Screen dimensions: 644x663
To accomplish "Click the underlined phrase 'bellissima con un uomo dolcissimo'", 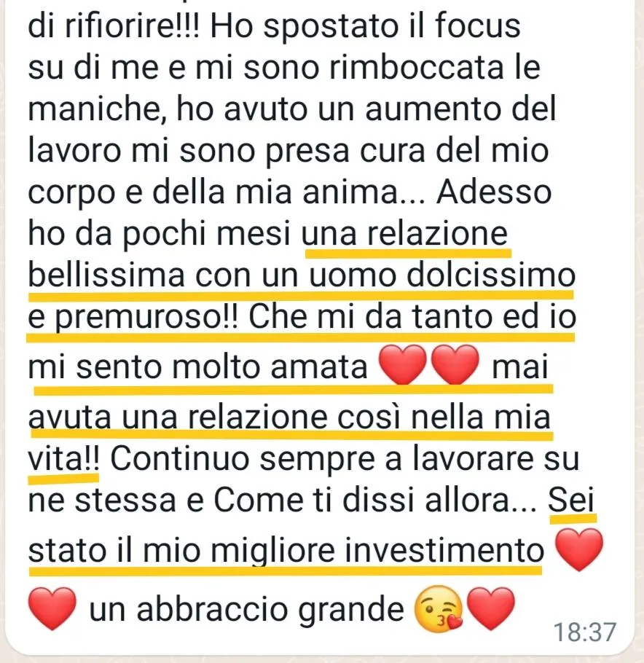I will click(302, 275).
